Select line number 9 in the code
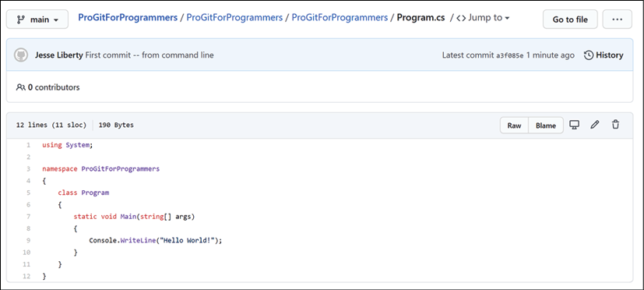This screenshot has width=644, height=290. pos(28,240)
